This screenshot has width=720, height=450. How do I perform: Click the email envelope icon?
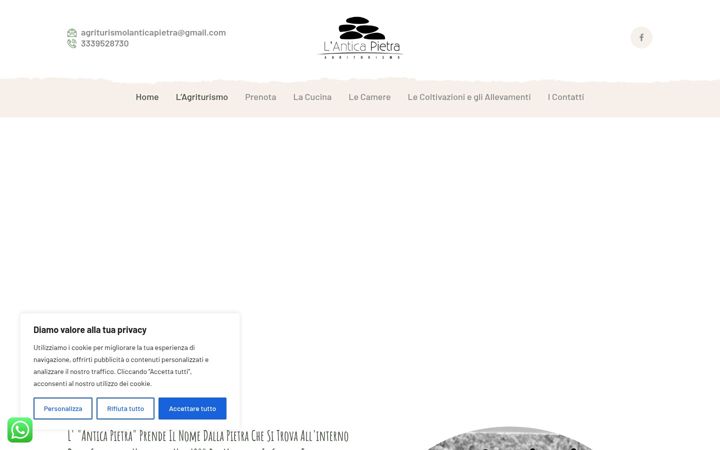(72, 33)
